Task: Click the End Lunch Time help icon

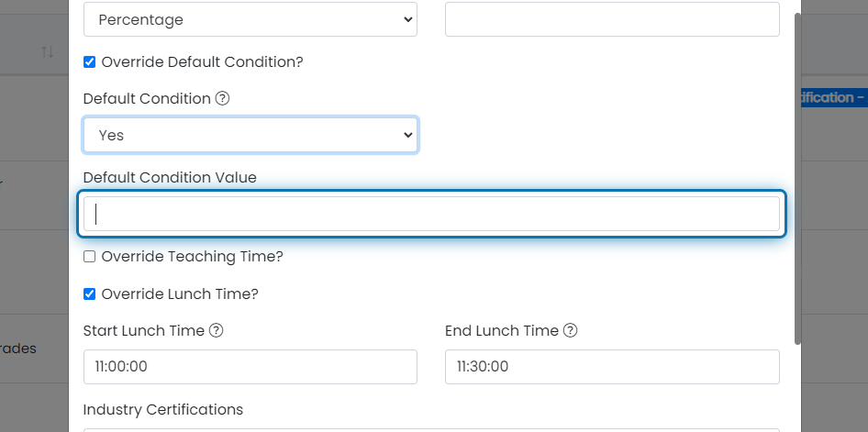Action: 570,331
